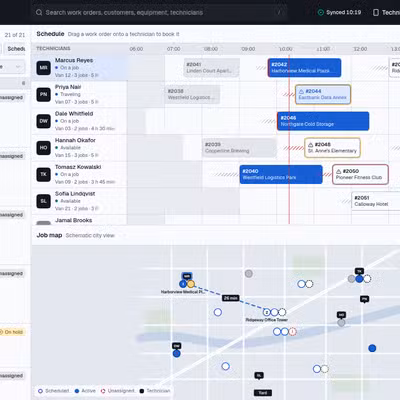Click Tomasz Kowalski technician name
This screenshot has height=400, width=400.
click(x=78, y=167)
